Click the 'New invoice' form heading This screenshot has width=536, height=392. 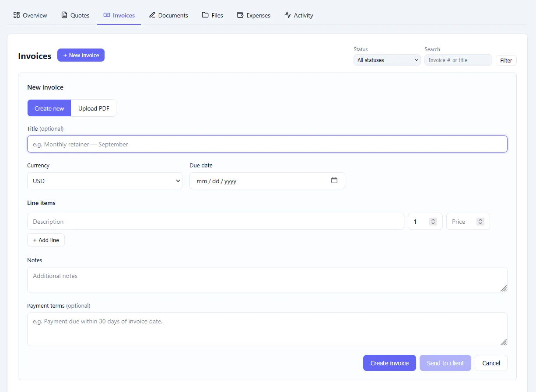click(45, 87)
